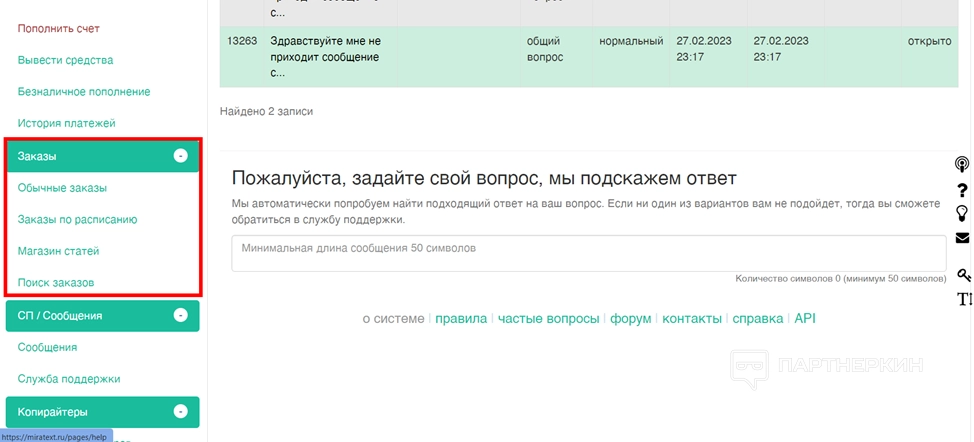974x442 pixels.
Task: Open the envelope mail icon
Action: [962, 238]
